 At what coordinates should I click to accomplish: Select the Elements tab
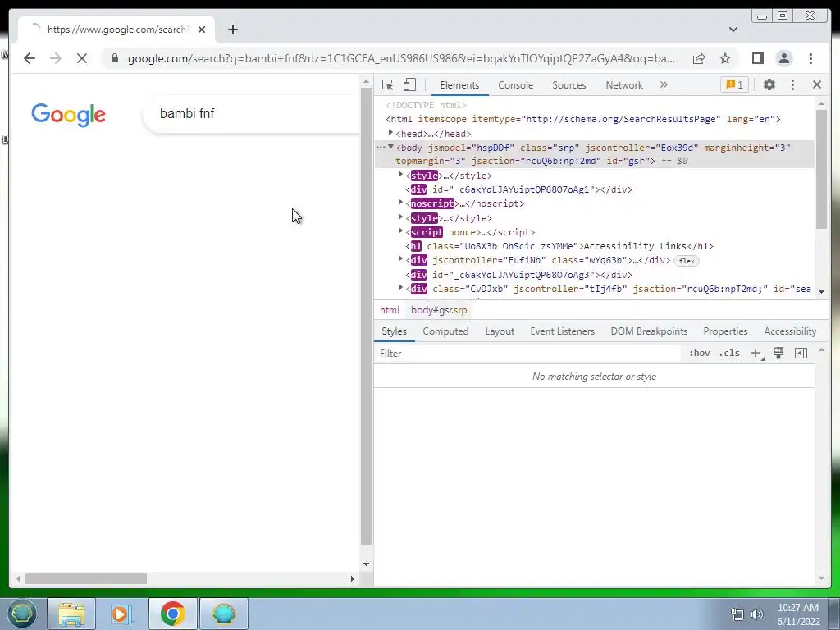[x=459, y=85]
